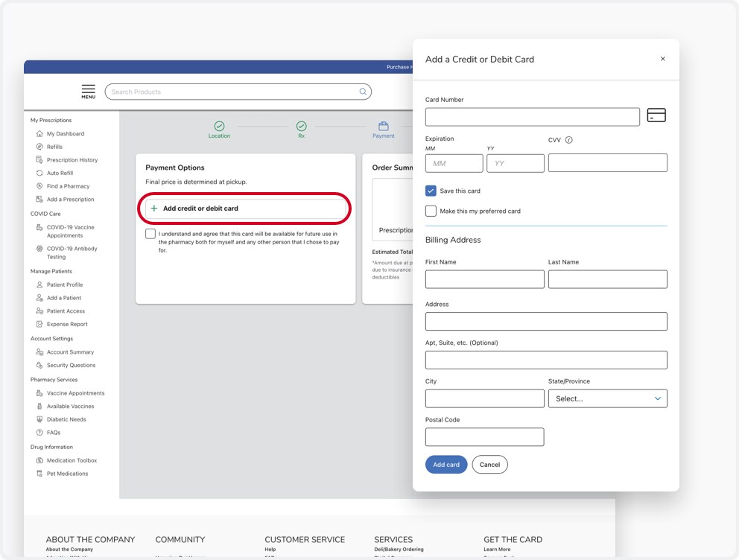Click the COVID-19 Vaccine Appointments icon
This screenshot has width=739, height=560.
39,227
